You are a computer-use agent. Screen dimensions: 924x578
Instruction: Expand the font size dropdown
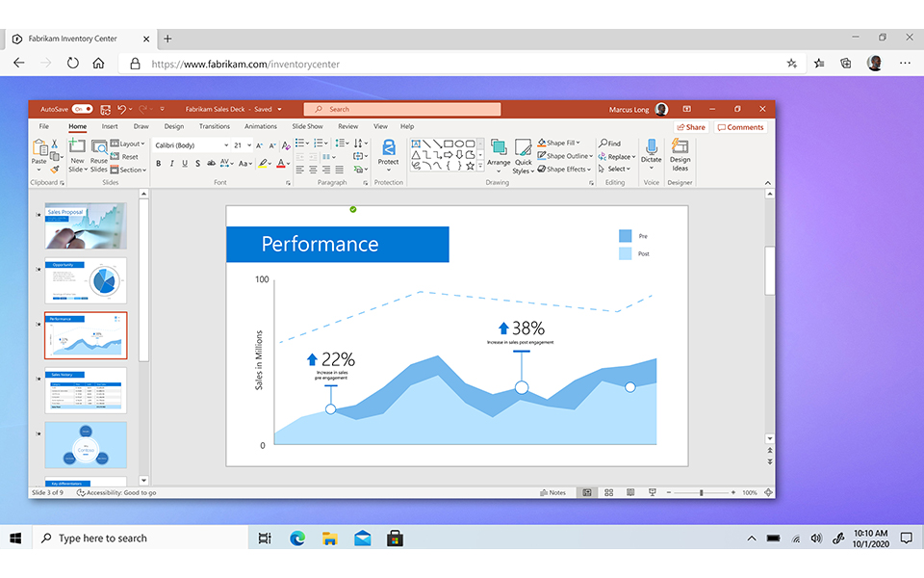pos(249,144)
